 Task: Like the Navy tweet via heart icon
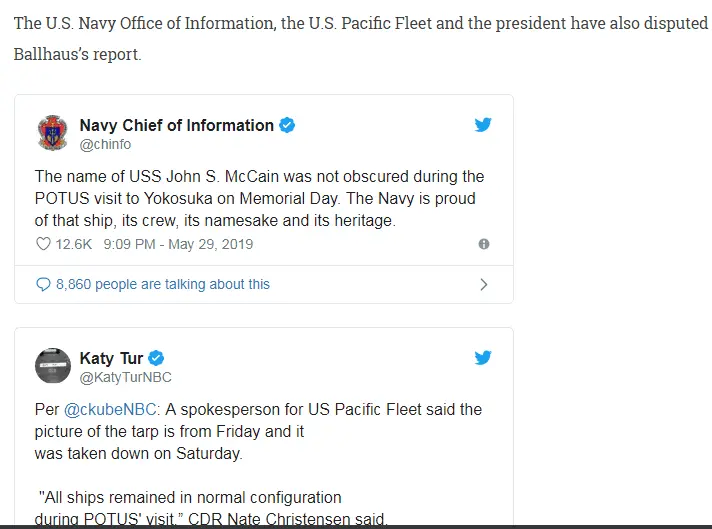[43, 244]
